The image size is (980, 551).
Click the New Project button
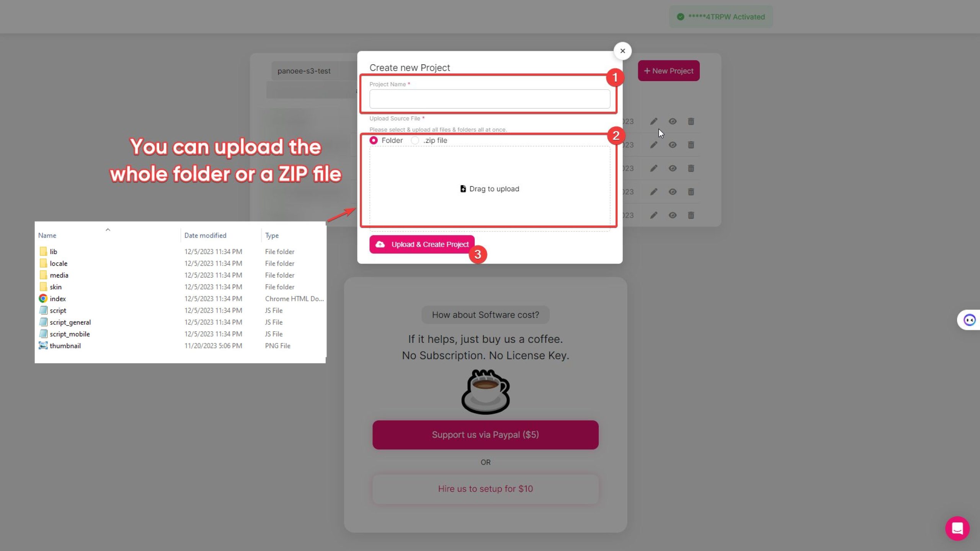tap(668, 71)
